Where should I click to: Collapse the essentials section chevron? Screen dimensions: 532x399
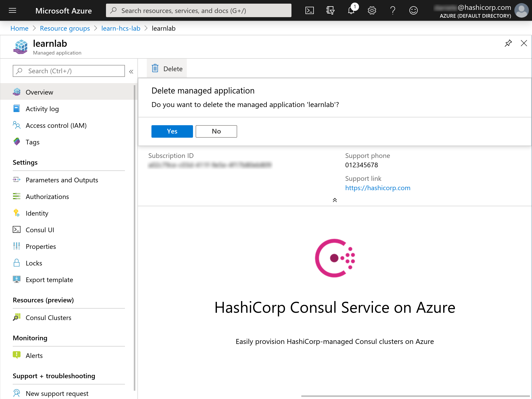[x=335, y=200]
